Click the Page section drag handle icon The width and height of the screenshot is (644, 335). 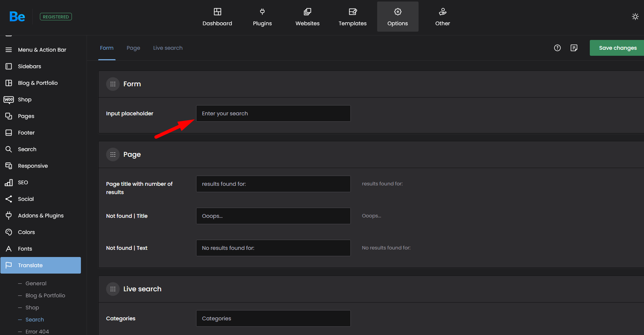click(x=113, y=154)
